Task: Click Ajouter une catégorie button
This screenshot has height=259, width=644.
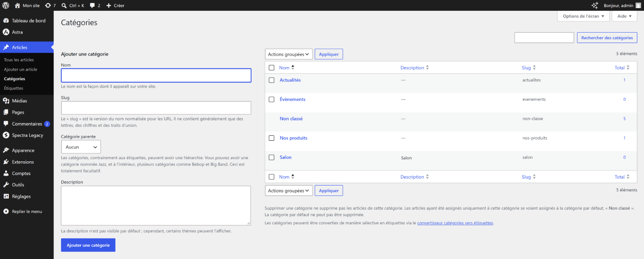Action: pyautogui.click(x=88, y=245)
